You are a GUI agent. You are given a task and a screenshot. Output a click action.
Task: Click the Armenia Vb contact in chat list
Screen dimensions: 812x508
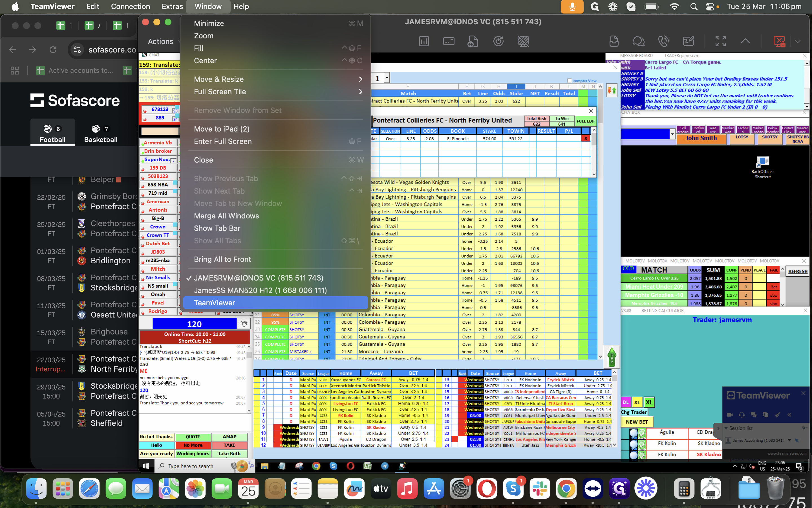[x=158, y=143]
